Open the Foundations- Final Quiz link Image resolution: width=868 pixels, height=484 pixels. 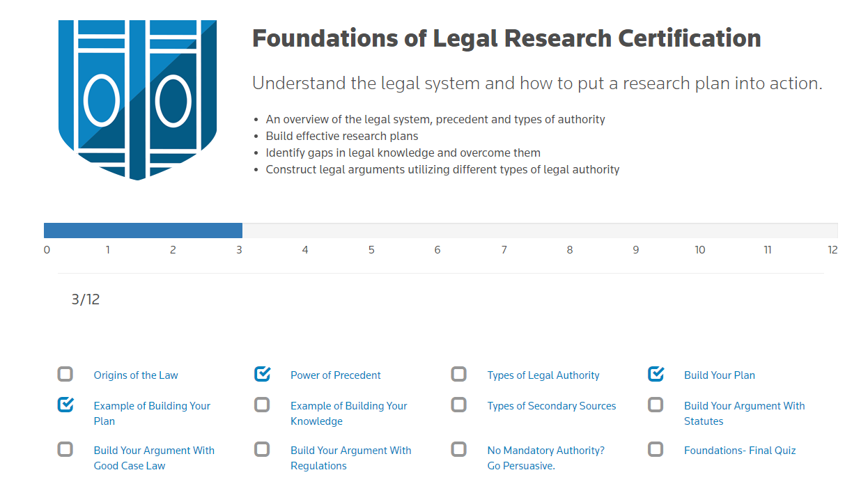point(740,451)
